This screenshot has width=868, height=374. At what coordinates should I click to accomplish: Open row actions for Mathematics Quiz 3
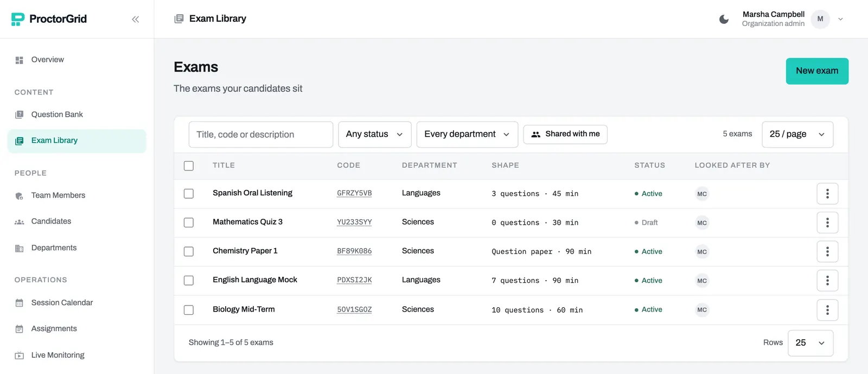[827, 223]
